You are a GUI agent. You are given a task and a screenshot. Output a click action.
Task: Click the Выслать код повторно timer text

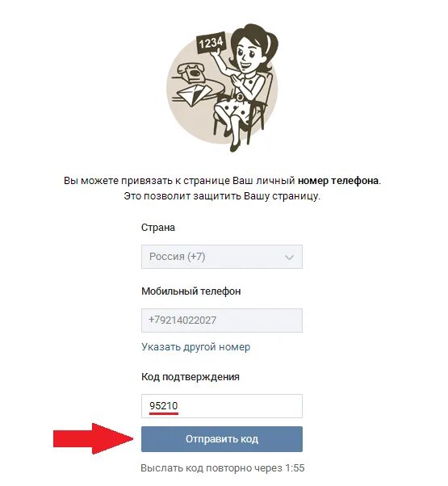click(223, 468)
